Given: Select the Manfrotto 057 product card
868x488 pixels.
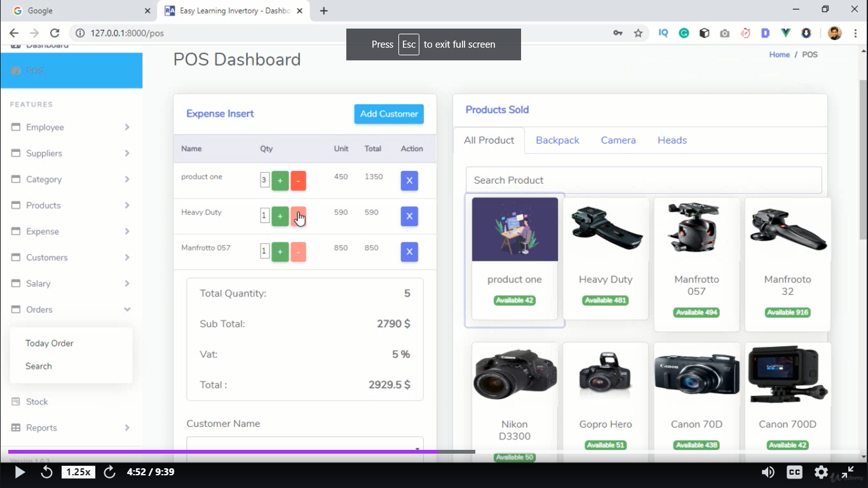Looking at the screenshot, I should [696, 264].
